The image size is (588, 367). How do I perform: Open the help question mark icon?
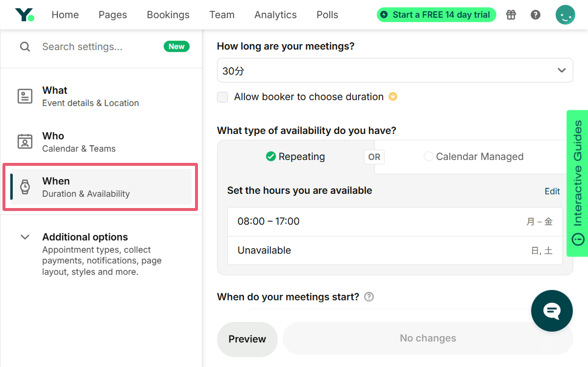click(536, 15)
